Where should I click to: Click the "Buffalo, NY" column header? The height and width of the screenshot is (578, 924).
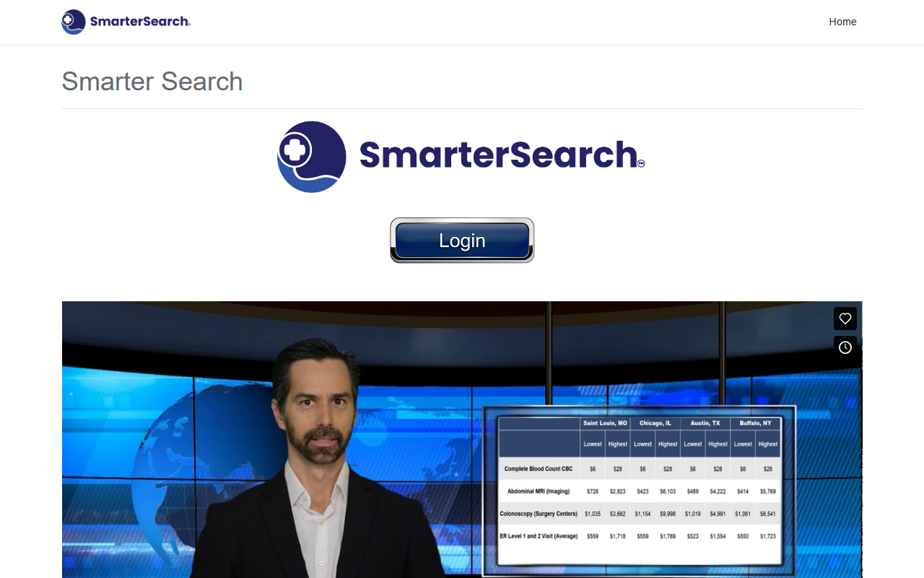(x=755, y=423)
